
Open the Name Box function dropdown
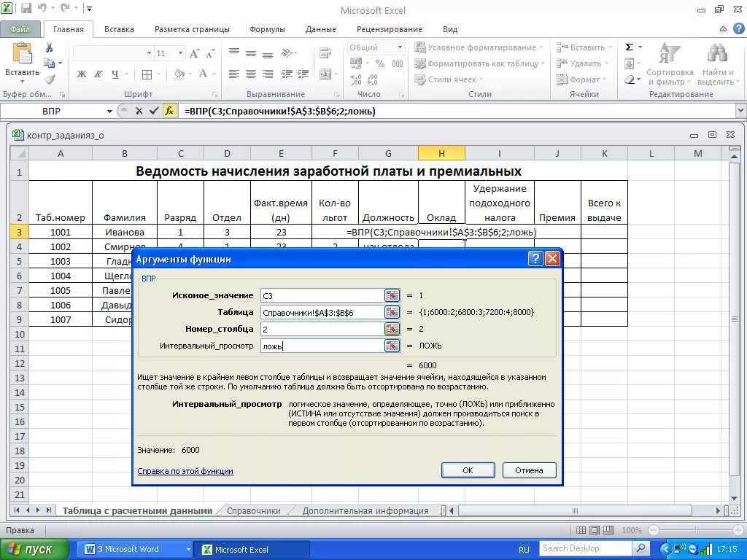109,111
